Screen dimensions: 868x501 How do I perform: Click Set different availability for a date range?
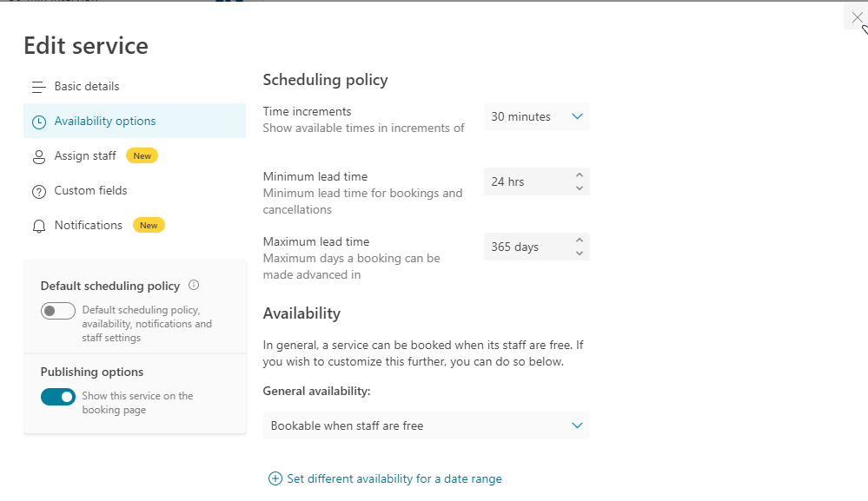pos(394,479)
